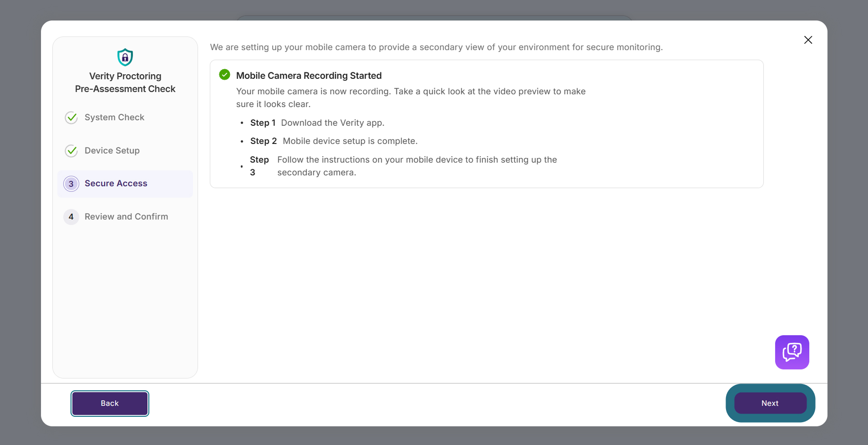868x445 pixels.
Task: Click the Pre-Assessment Check title text
Action: pyautogui.click(x=125, y=89)
